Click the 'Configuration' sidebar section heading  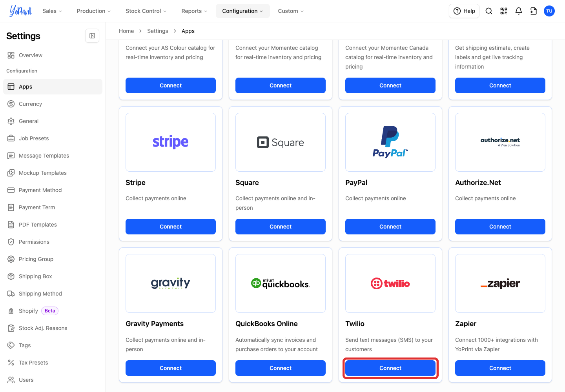(22, 71)
